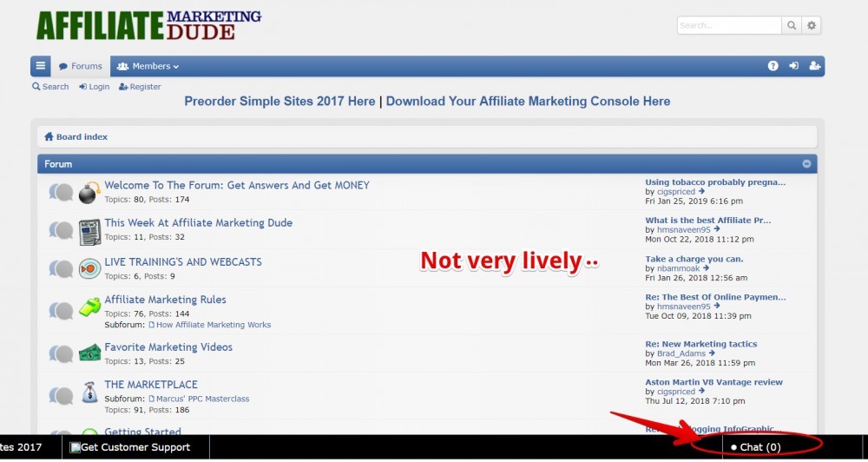
Task: Open Welcome To The Forum section
Action: click(x=237, y=186)
